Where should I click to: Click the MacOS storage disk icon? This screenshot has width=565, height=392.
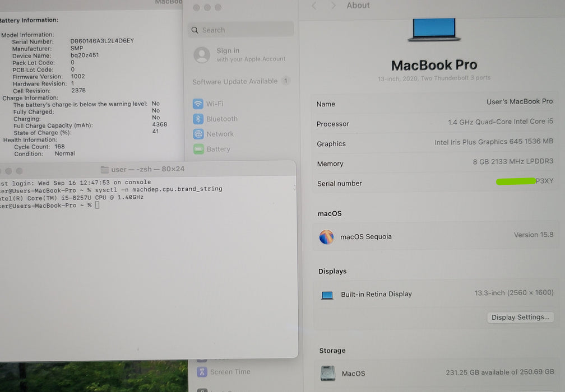(x=328, y=374)
